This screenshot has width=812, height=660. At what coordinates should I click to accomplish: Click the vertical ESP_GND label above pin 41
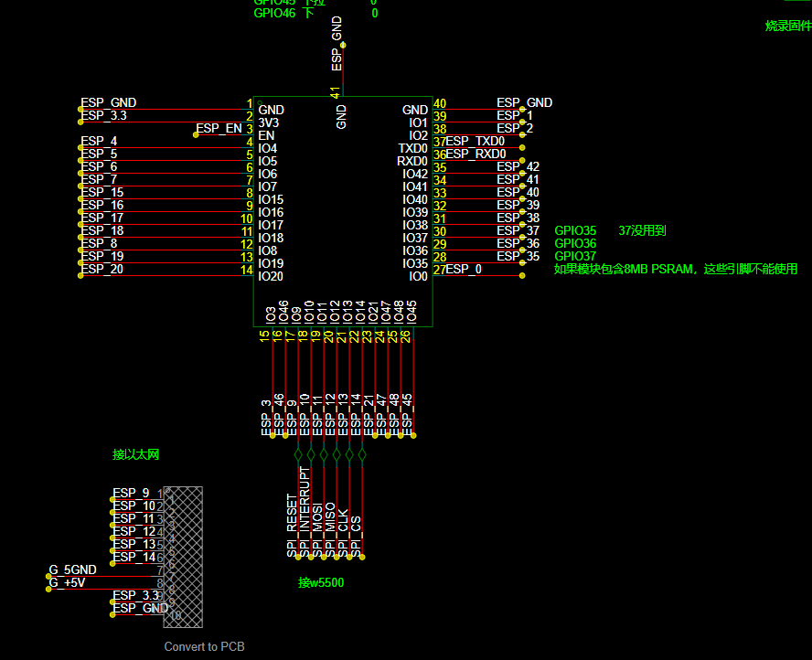tap(337, 44)
